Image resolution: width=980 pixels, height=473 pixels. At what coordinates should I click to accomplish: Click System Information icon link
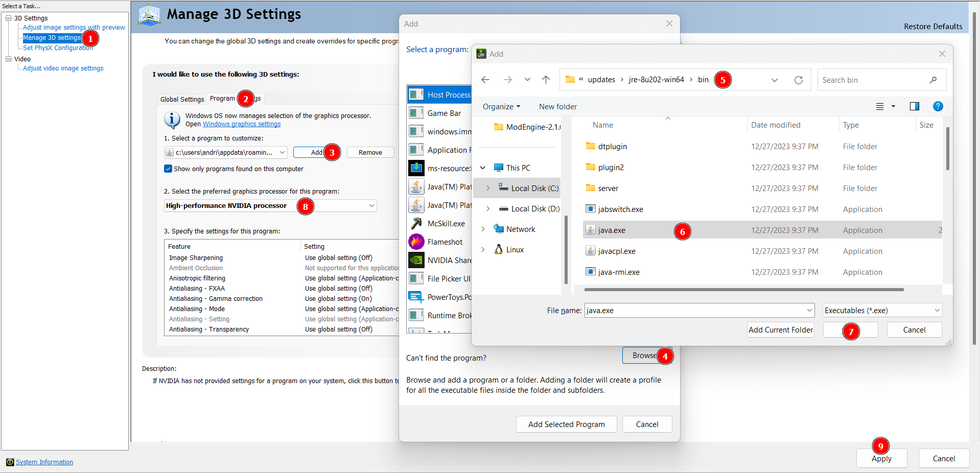(x=10, y=462)
